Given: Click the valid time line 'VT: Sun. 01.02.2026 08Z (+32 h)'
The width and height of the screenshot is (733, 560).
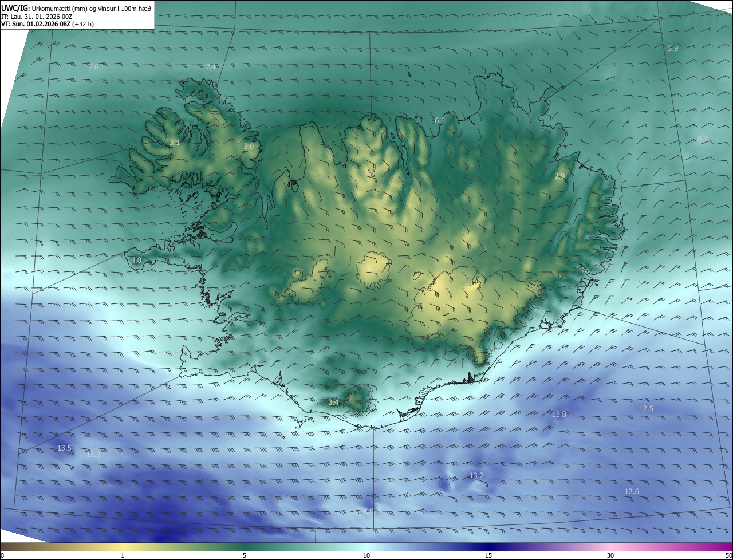Looking at the screenshot, I should click(x=48, y=24).
